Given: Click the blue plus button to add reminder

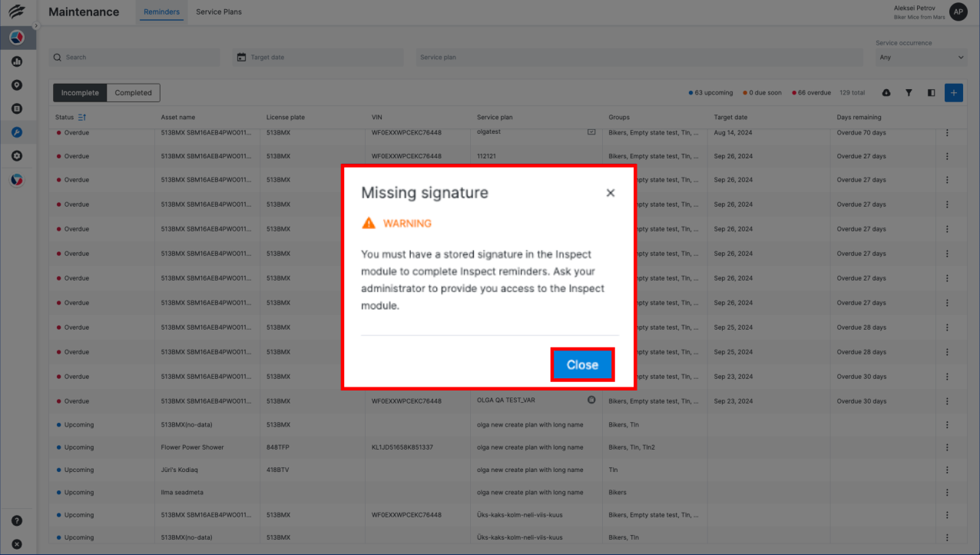Looking at the screenshot, I should [x=953, y=92].
